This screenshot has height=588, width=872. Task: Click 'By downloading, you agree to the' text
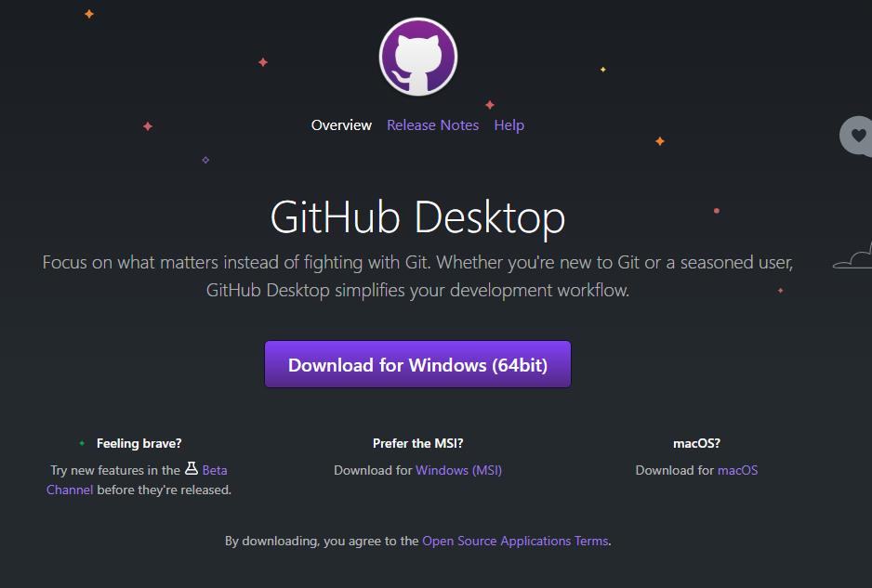pos(322,541)
